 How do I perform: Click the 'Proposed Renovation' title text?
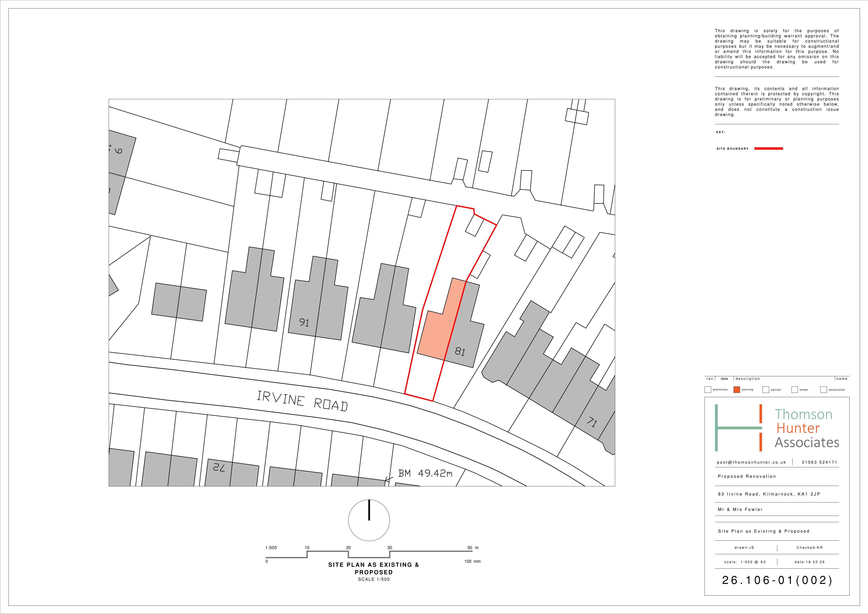pyautogui.click(x=747, y=476)
